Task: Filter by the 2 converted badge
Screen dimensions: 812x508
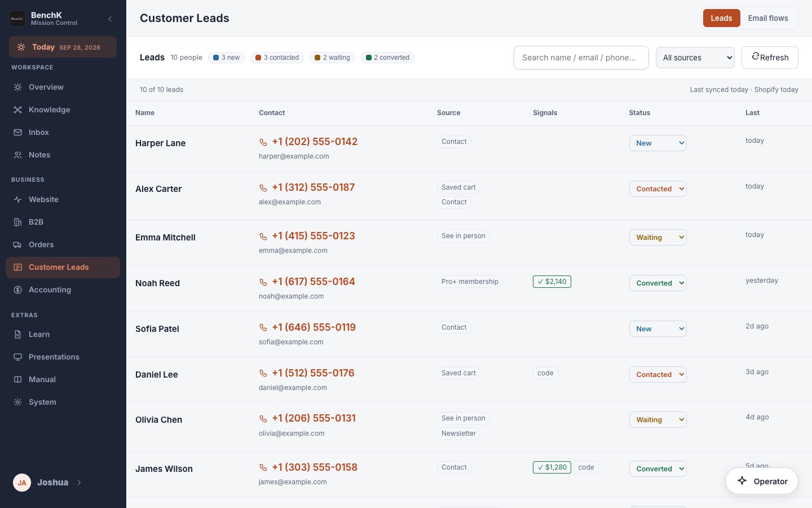Action: 387,58
